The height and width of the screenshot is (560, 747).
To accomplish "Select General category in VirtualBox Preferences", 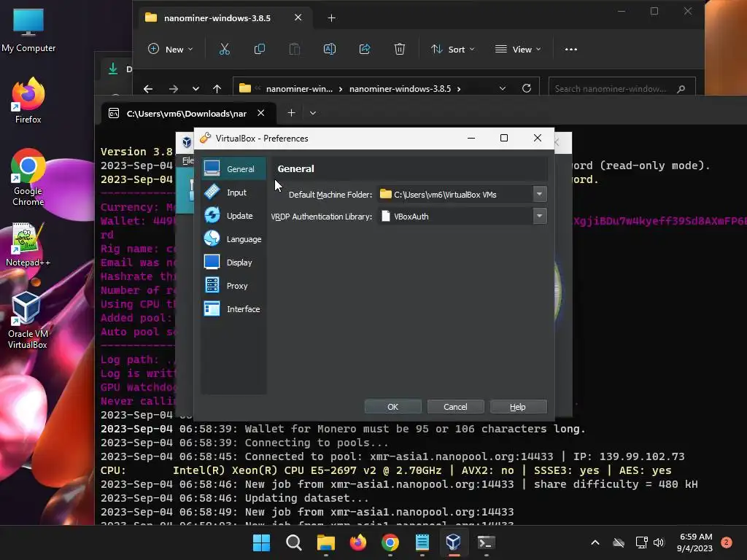I will 233,168.
